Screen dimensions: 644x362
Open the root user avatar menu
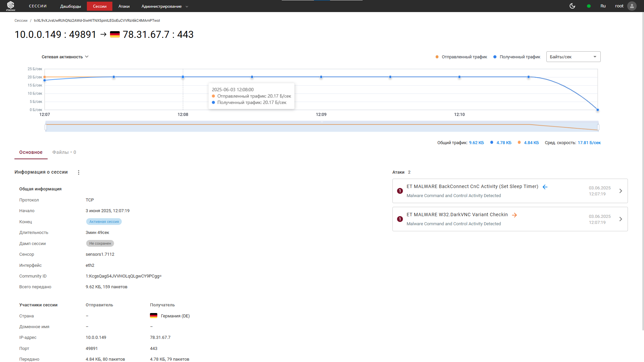point(632,6)
